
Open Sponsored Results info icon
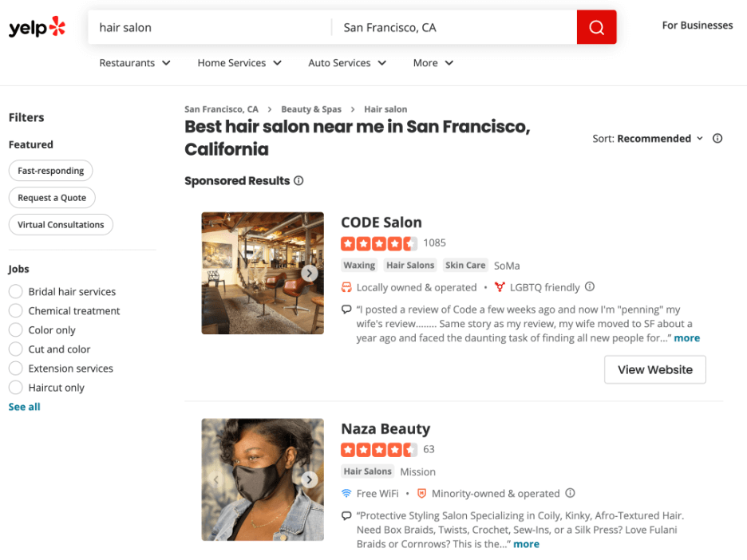pos(298,181)
